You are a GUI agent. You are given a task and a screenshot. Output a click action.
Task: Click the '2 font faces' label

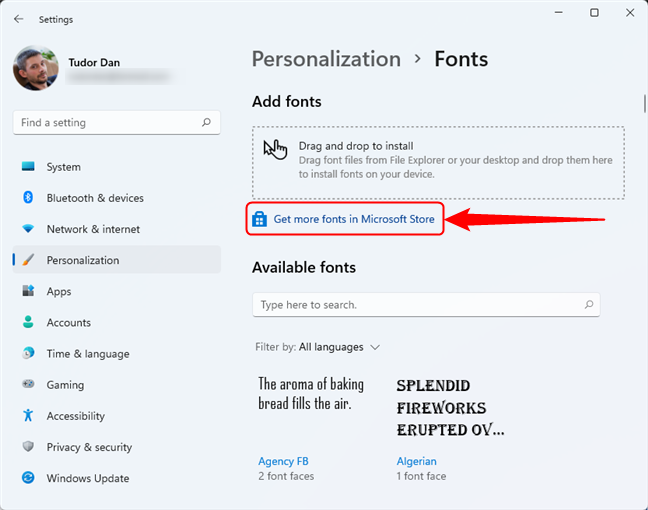pyautogui.click(x=286, y=476)
